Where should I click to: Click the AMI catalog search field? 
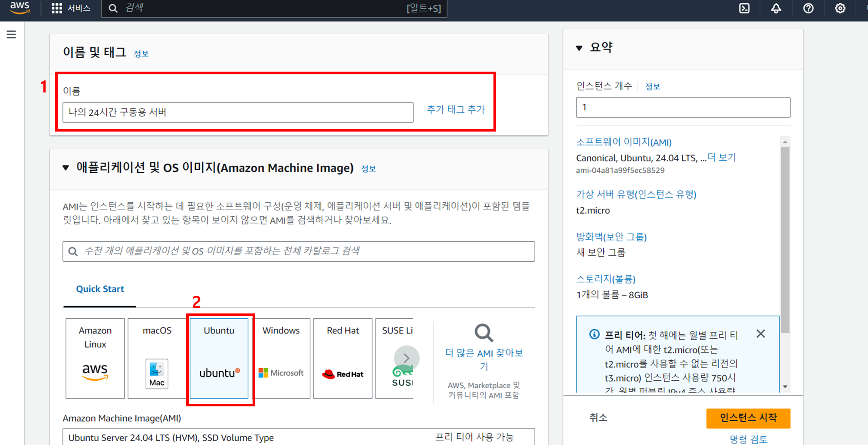coord(299,251)
